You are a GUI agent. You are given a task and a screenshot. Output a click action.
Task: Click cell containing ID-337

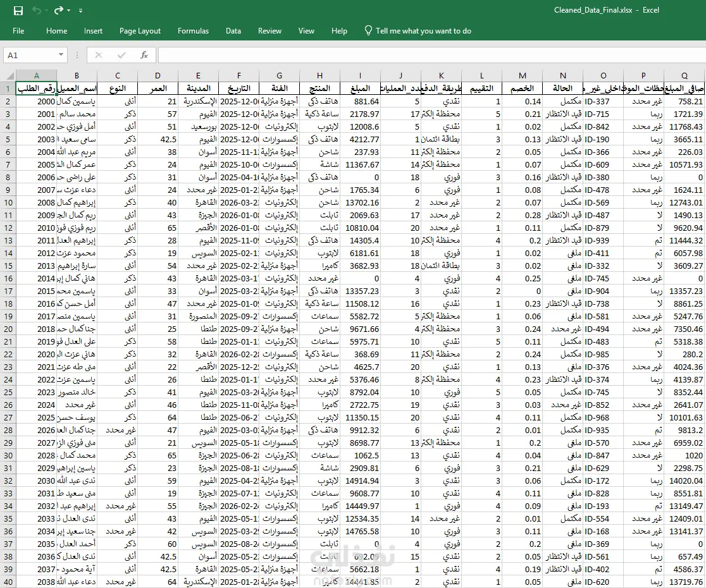point(604,102)
